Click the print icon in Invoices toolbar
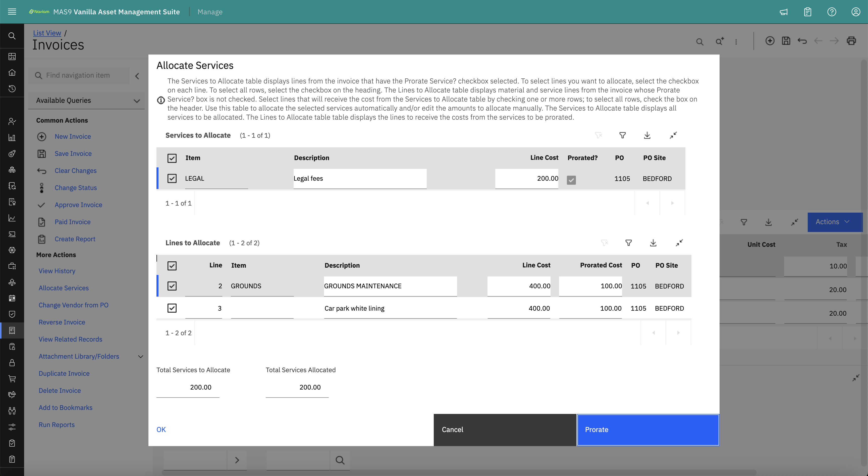This screenshot has width=868, height=476. click(851, 41)
